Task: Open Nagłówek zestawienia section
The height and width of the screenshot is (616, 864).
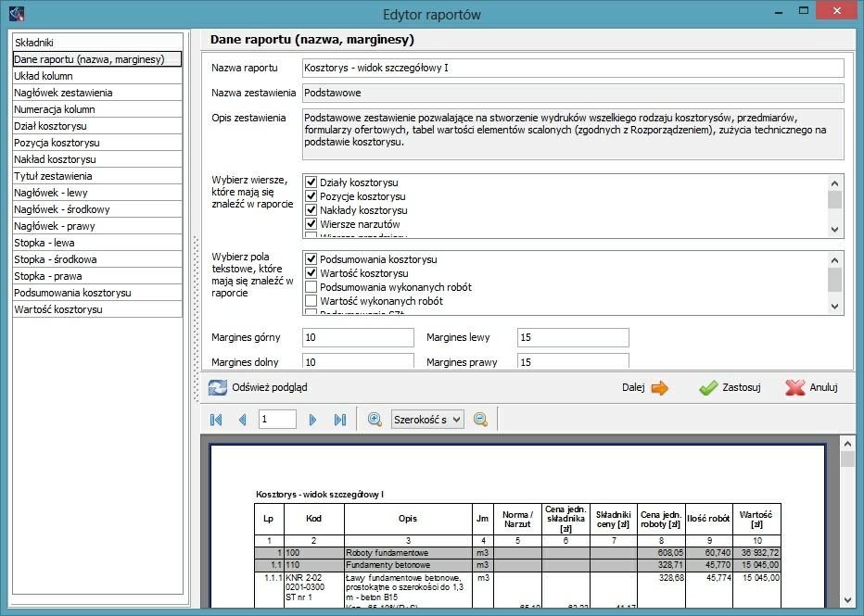Action: pyautogui.click(x=97, y=93)
